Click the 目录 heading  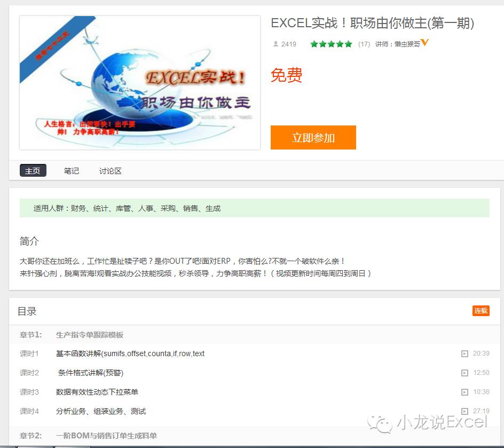click(27, 311)
